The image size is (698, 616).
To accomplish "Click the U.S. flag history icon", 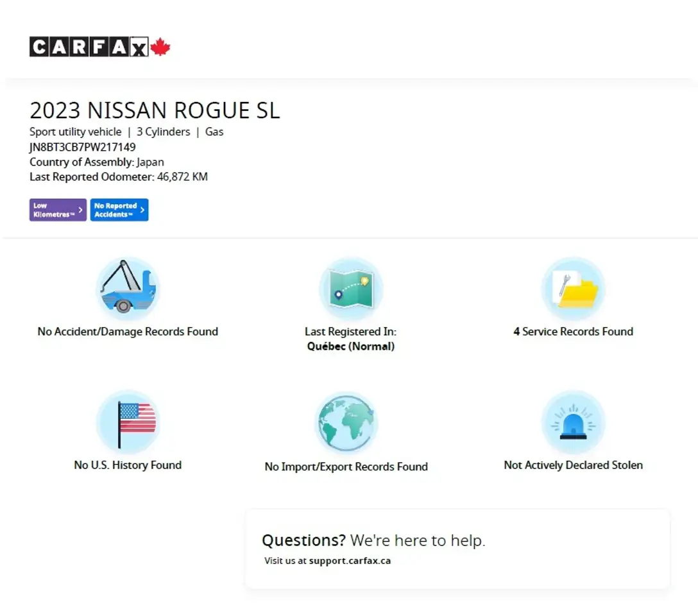I will point(128,422).
